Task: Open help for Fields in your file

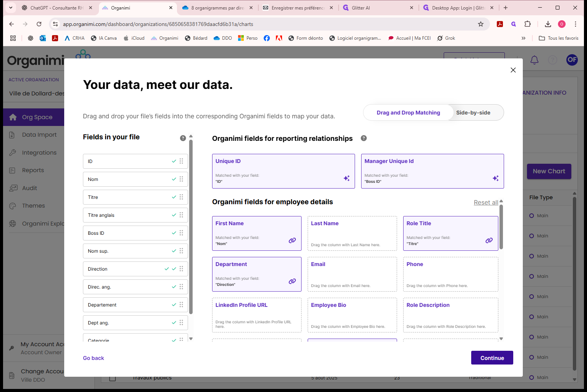Action: coord(183,138)
